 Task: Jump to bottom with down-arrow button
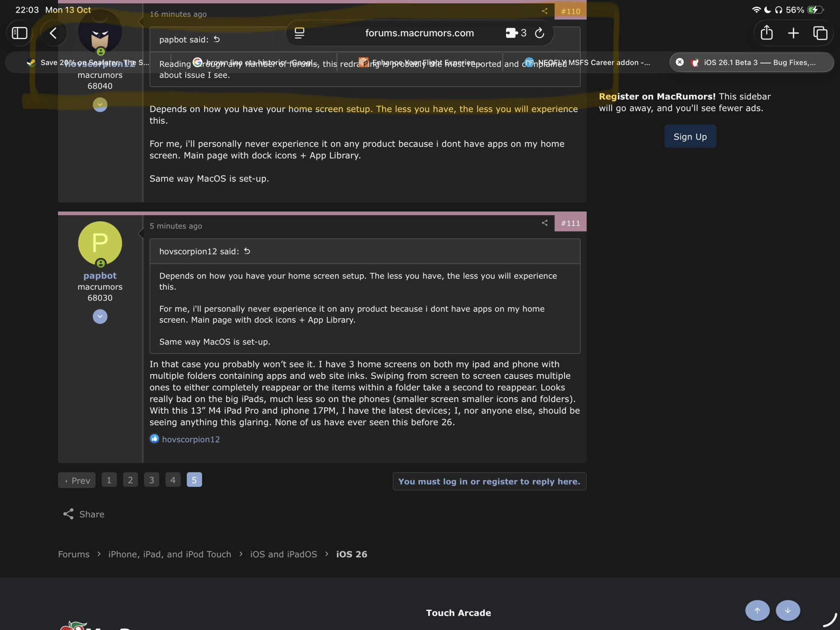pyautogui.click(x=787, y=610)
